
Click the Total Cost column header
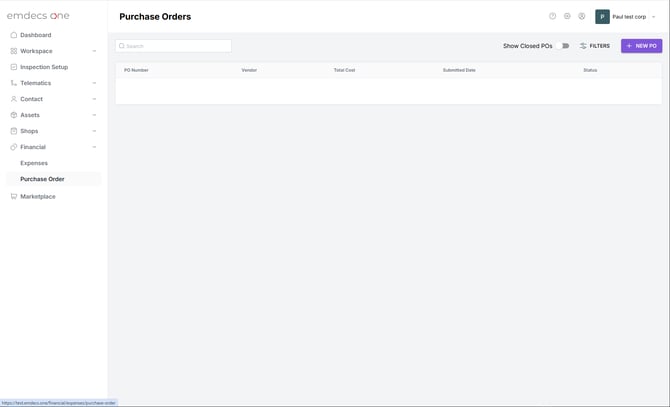(344, 70)
